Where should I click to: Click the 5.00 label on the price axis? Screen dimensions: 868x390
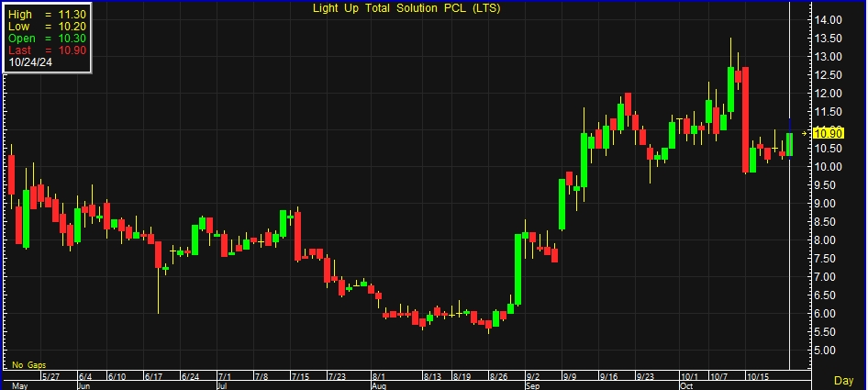pos(827,351)
